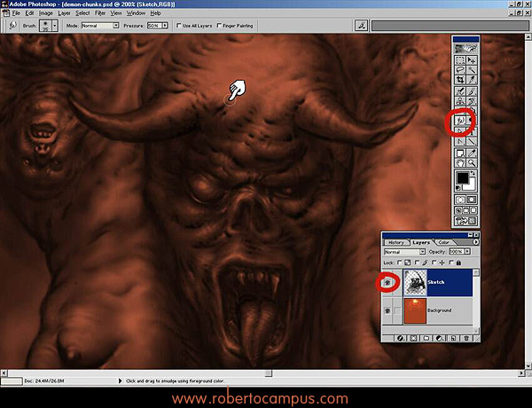Select the Rectangular Marquee tool
This screenshot has height=408, width=532.
460,60
